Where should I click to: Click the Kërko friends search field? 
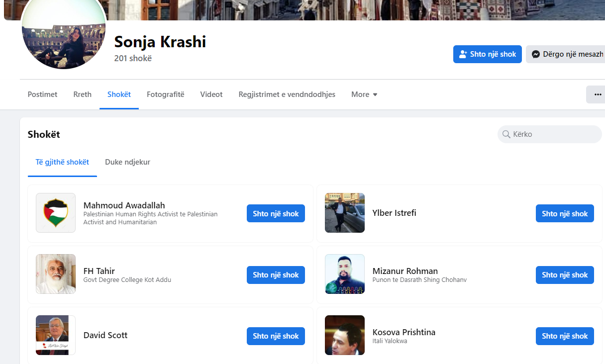tap(555, 134)
